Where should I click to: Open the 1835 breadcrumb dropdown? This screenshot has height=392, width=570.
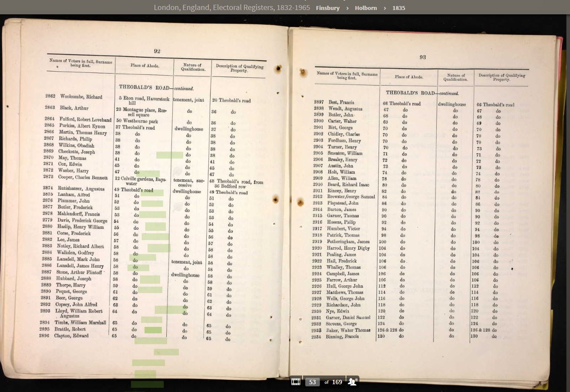[399, 8]
